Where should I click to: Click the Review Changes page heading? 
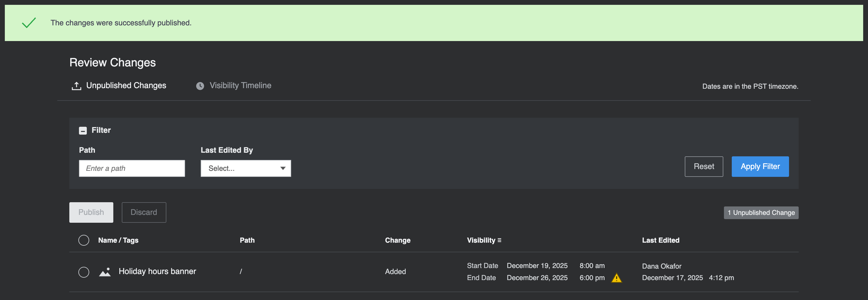pos(112,62)
